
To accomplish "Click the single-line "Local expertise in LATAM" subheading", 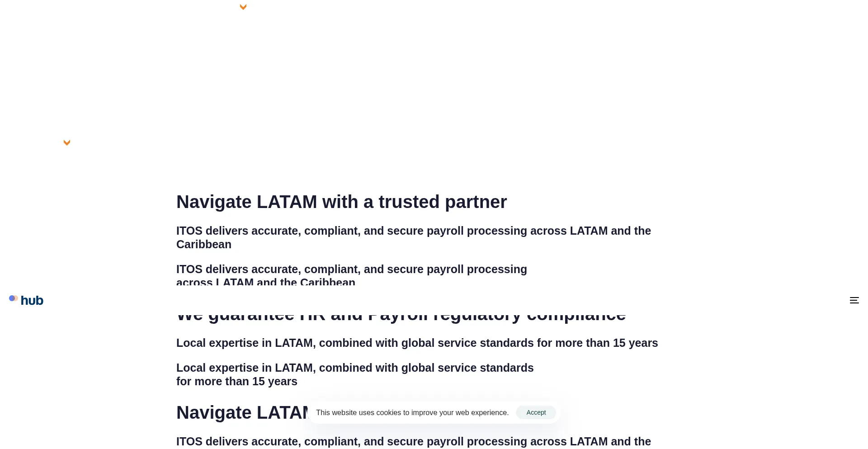I will [417, 343].
